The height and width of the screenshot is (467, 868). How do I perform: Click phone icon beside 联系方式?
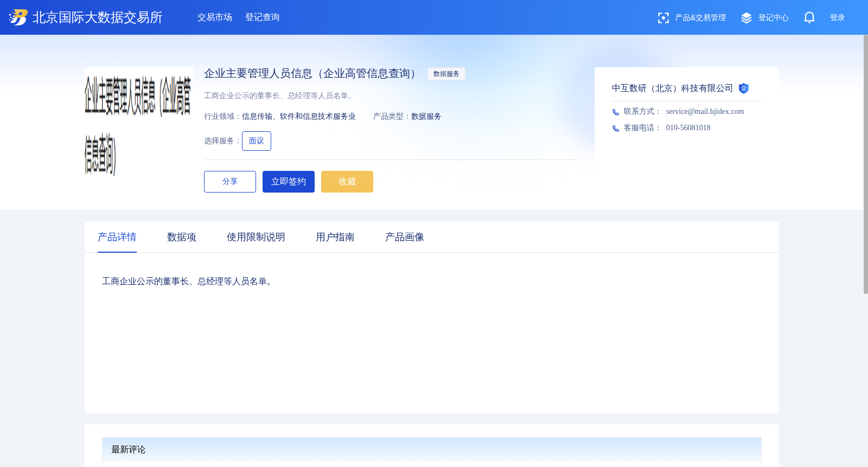tap(616, 112)
